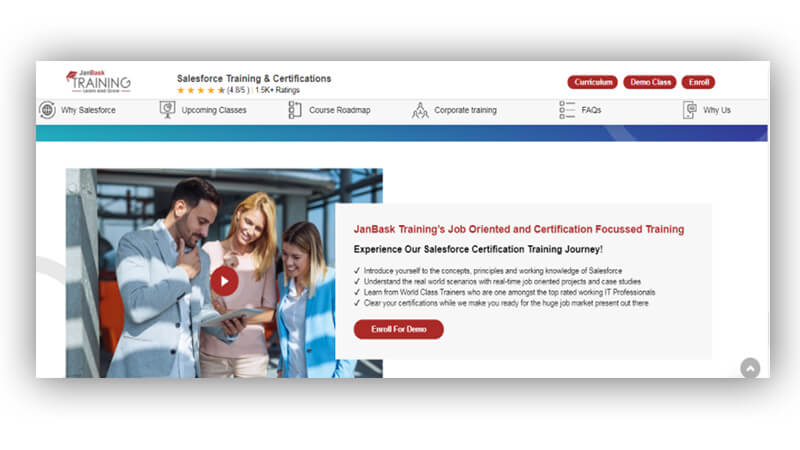Image resolution: width=800 pixels, height=450 pixels.
Task: Click the five-star rating display
Action: [201, 90]
